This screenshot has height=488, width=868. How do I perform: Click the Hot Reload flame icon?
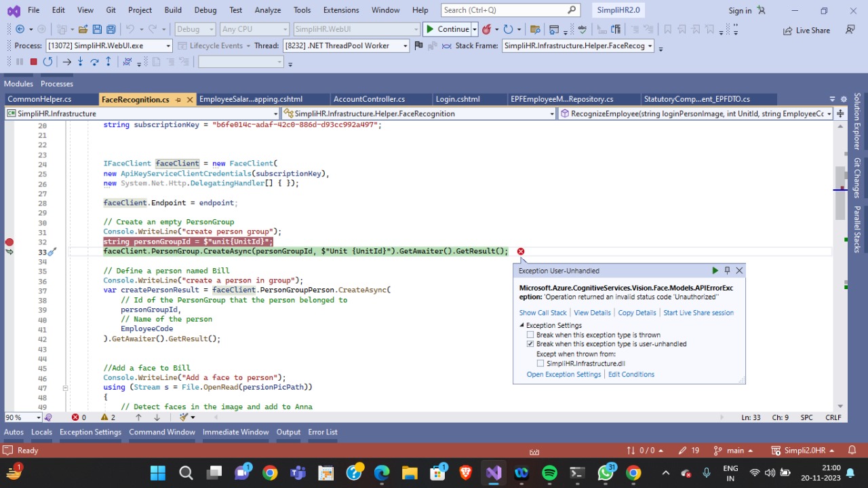coord(487,29)
